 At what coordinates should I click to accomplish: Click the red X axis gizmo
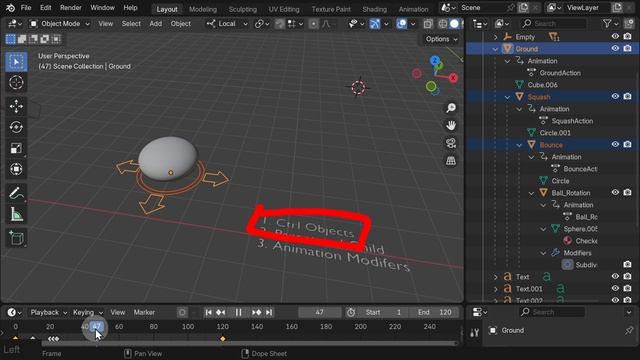(x=453, y=78)
